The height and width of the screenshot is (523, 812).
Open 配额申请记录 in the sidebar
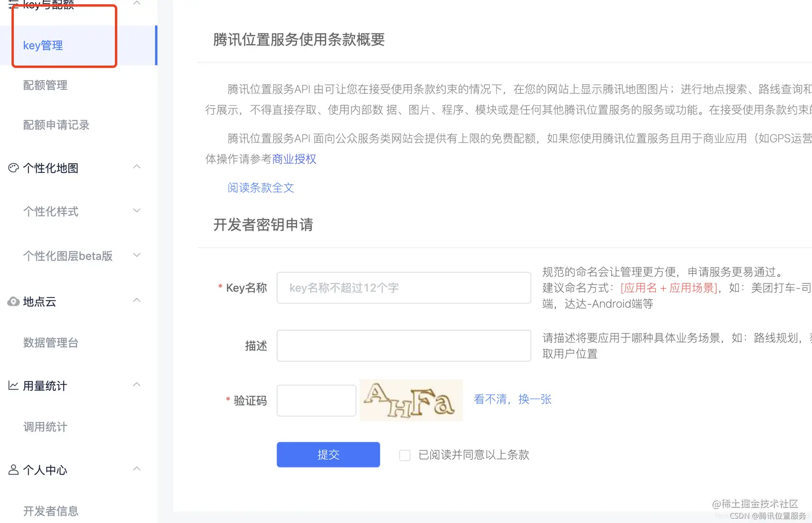pos(56,125)
